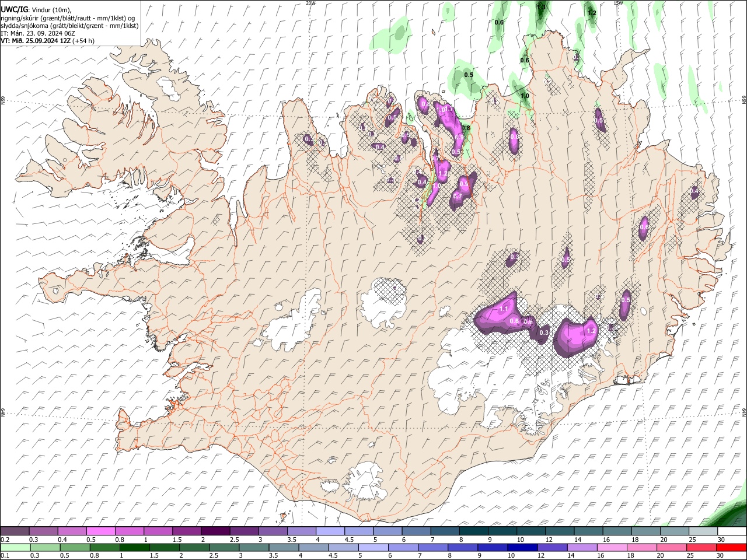Click the '20W' longitude label
Image resolution: width=747 pixels, height=560 pixels.
[310, 3]
